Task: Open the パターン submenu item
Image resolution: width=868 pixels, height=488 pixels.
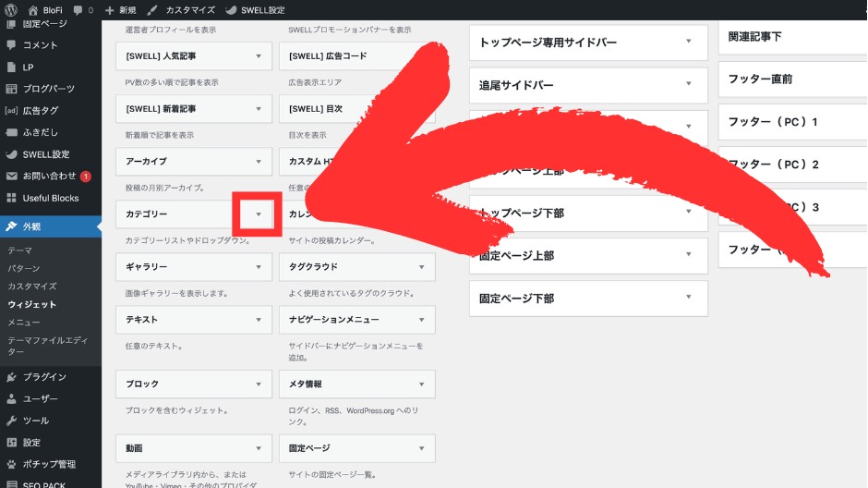Action: [24, 268]
